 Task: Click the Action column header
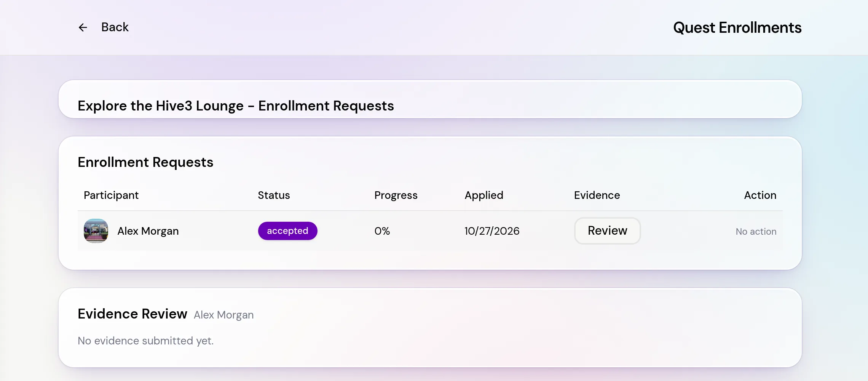[x=760, y=195]
